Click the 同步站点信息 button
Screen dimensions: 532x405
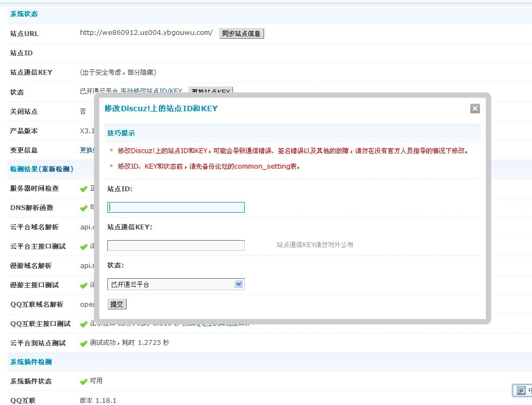click(241, 33)
